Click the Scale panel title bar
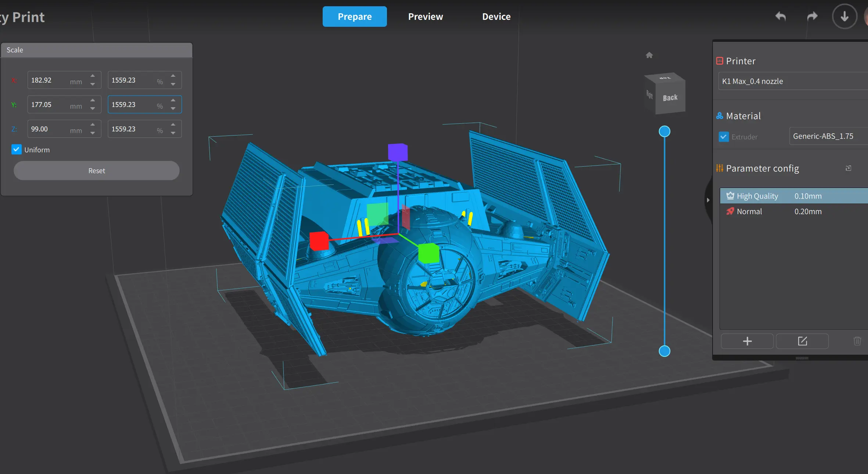 (x=97, y=50)
